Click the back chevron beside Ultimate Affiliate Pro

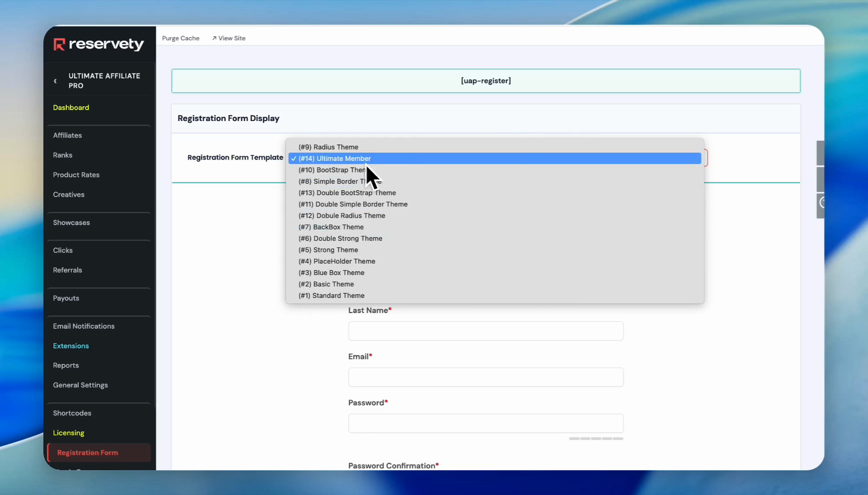56,81
